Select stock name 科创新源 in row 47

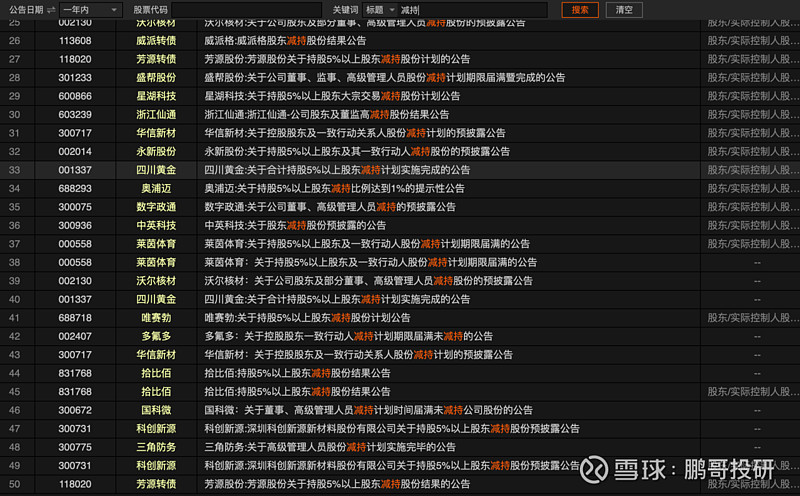pos(156,429)
